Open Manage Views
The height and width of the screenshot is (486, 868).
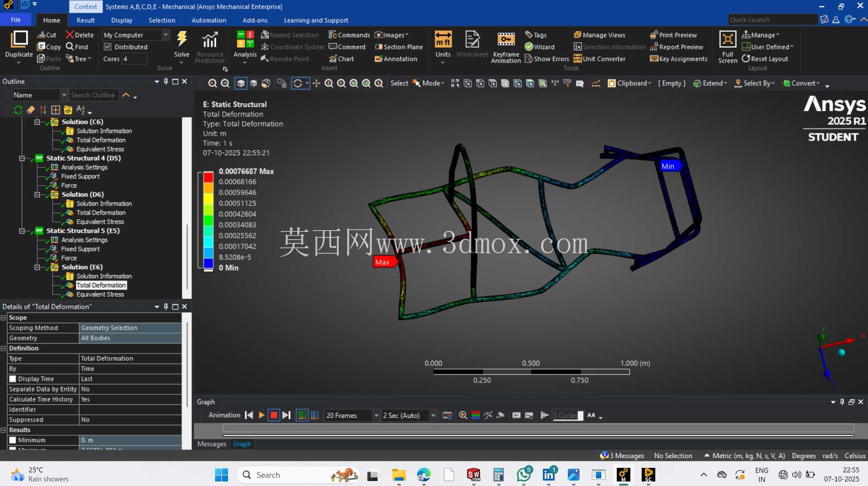point(600,35)
